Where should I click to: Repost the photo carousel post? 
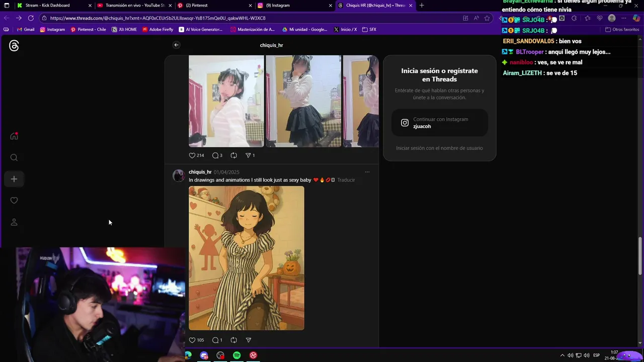233,155
